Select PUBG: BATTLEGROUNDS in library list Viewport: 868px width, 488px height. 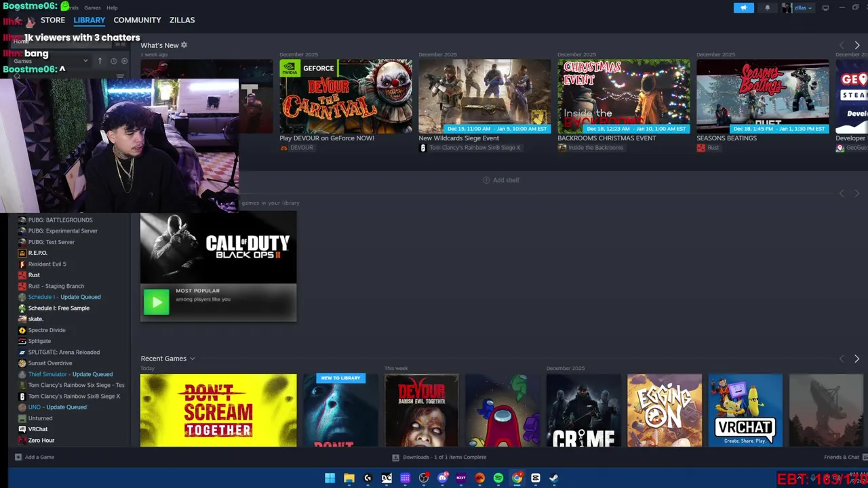[60, 220]
